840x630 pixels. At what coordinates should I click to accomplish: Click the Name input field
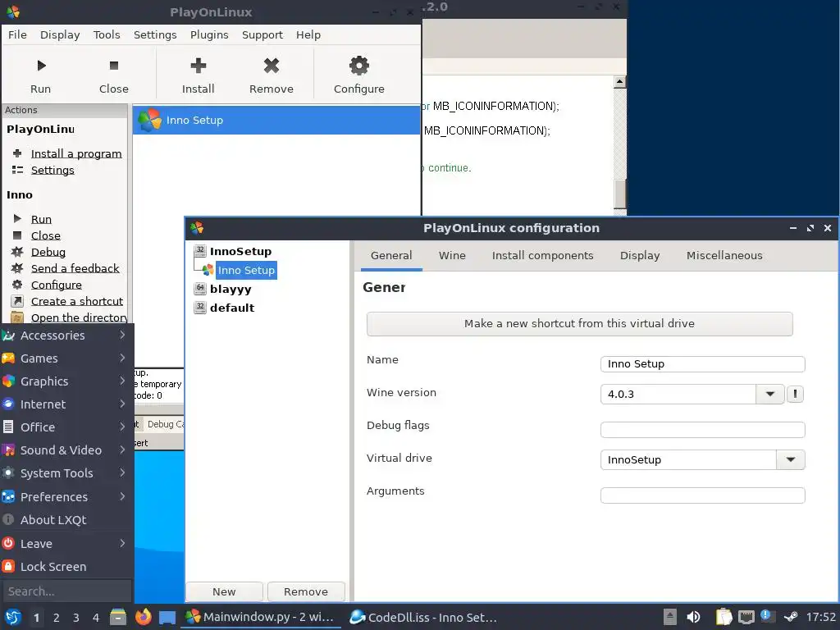(x=702, y=363)
